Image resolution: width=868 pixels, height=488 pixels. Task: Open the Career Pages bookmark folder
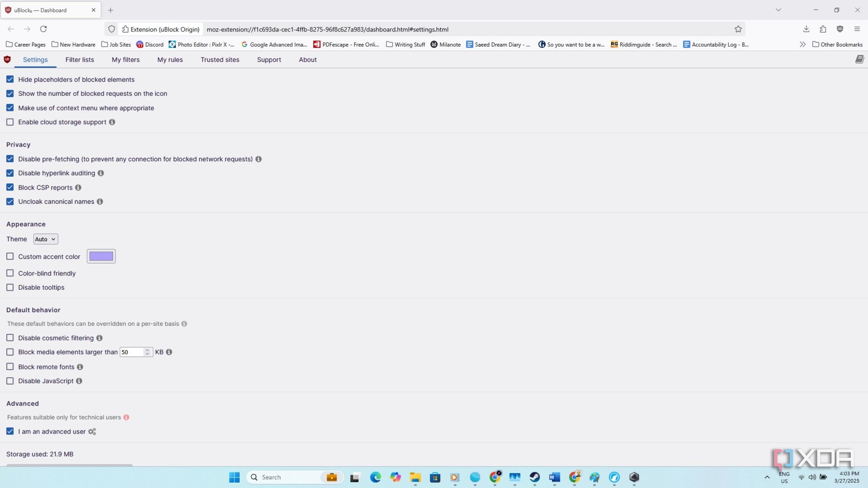click(x=26, y=44)
